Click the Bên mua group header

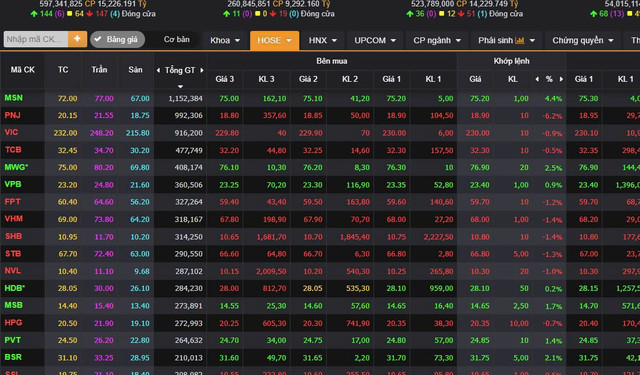pyautogui.click(x=331, y=61)
